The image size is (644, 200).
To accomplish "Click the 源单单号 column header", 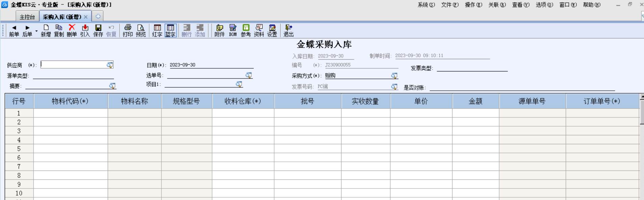I will 533,101.
